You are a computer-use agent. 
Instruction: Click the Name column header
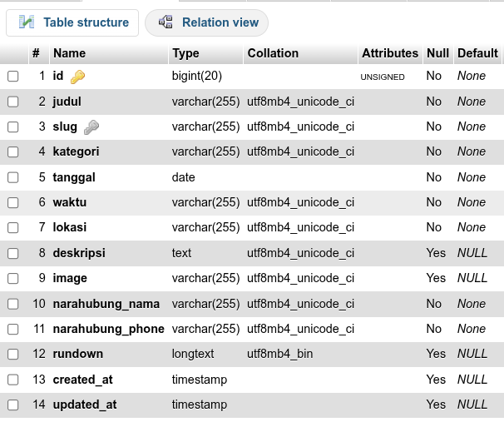point(69,53)
